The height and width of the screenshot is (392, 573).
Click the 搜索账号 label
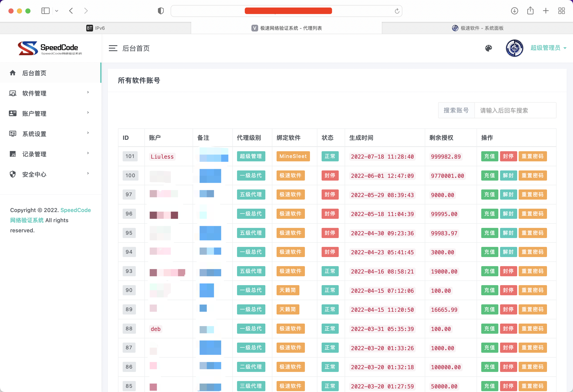456,110
